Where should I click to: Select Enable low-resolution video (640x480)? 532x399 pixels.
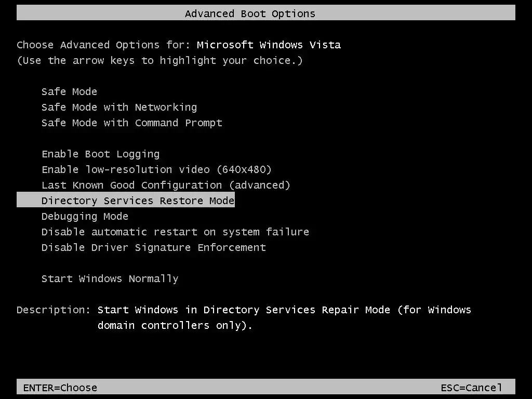coord(156,169)
